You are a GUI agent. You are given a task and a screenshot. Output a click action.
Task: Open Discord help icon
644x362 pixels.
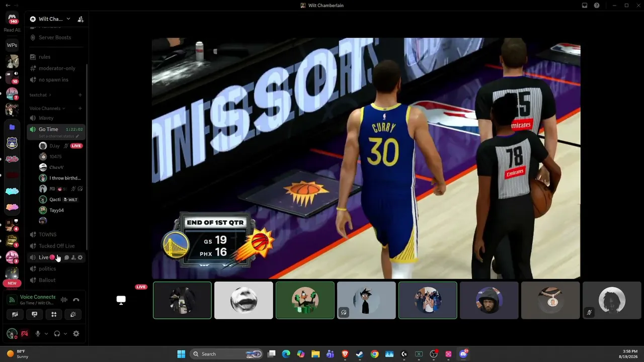pyautogui.click(x=597, y=6)
